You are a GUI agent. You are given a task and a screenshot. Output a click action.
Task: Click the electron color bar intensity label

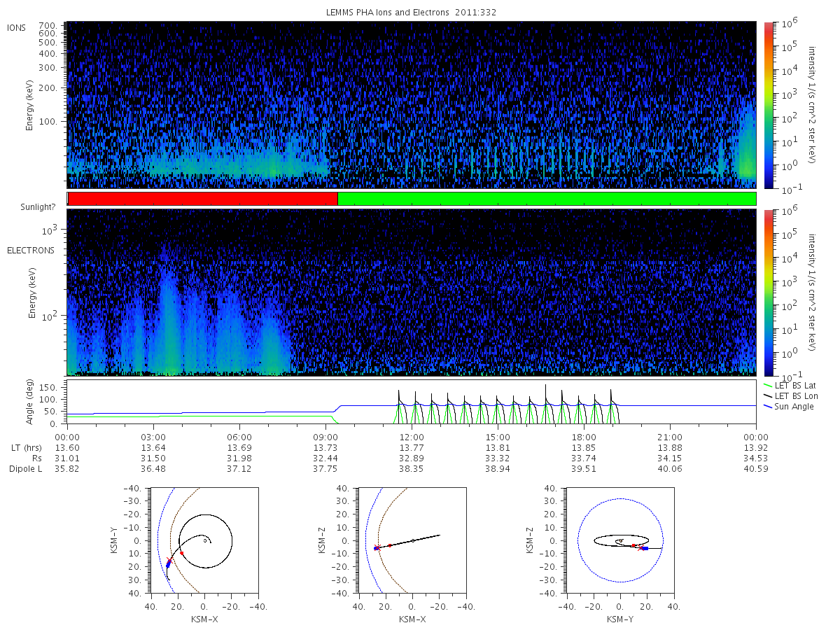[x=813, y=293]
